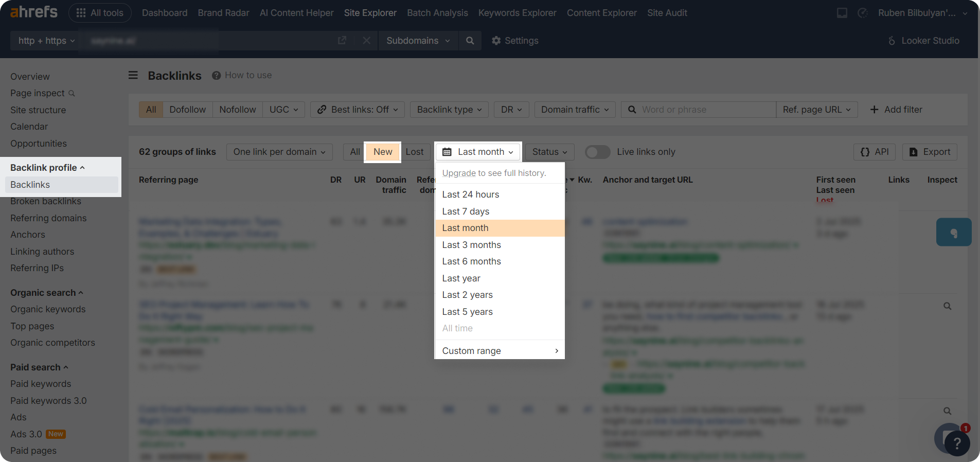Toggle the sidebar with the hamburger icon
Viewport: 980px width, 462px height.
pyautogui.click(x=133, y=75)
